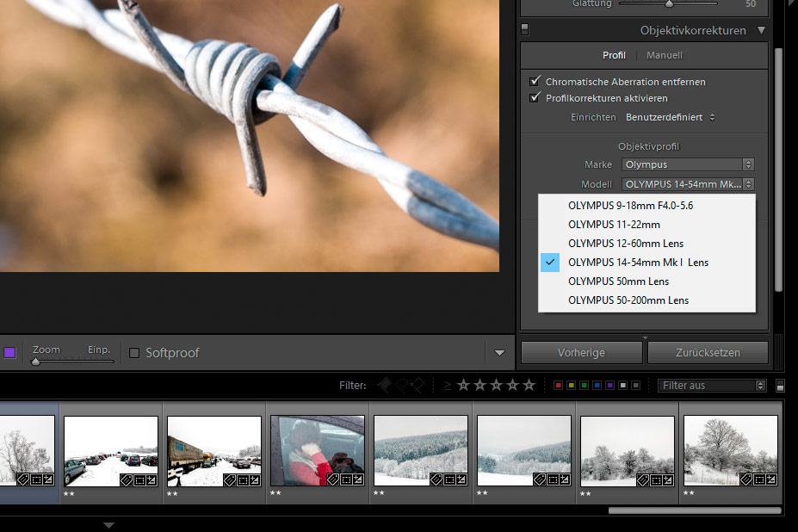The image size is (798, 532).
Task: Filter by blue color label
Action: [x=597, y=386]
